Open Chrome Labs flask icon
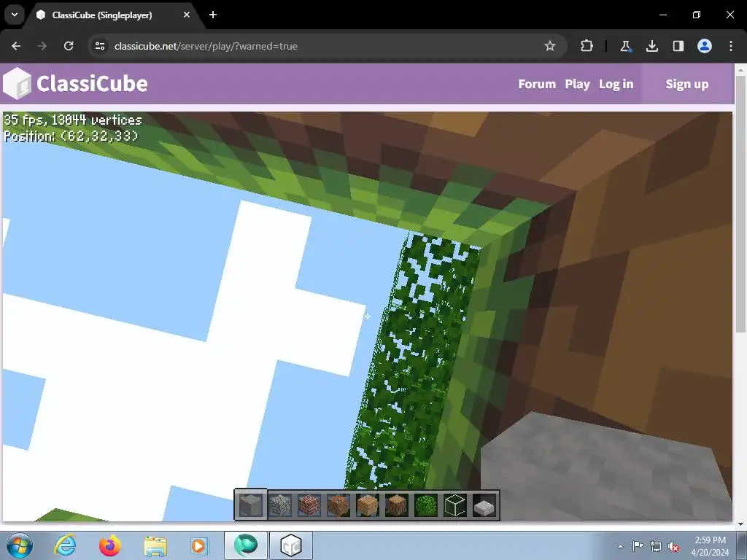Screen dimensions: 747x560 click(625, 46)
